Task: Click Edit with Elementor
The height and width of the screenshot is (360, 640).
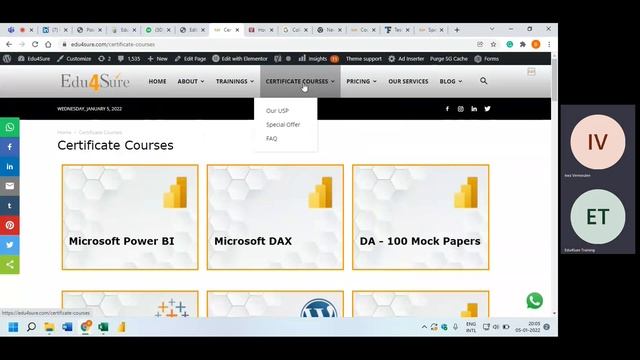Action: (x=240, y=59)
